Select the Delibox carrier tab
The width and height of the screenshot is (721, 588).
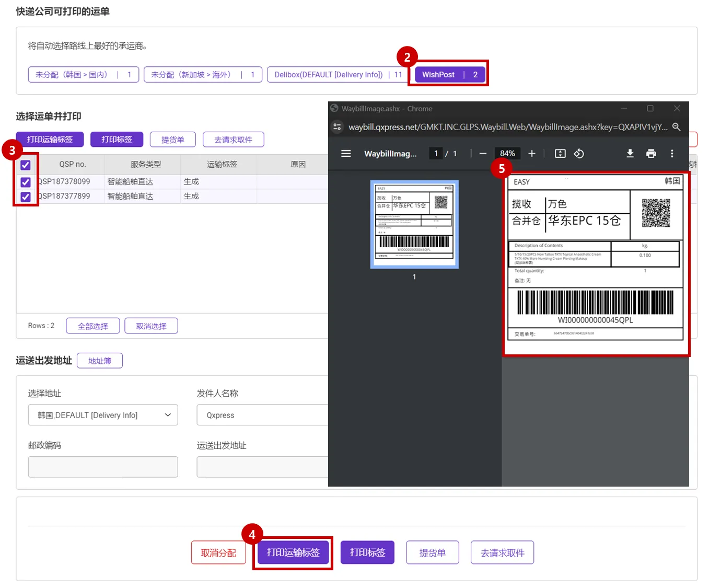(338, 75)
